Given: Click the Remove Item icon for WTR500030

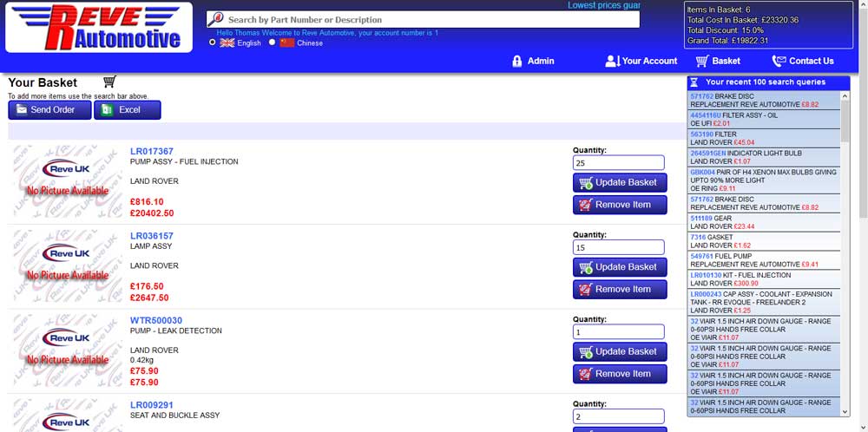Looking at the screenshot, I should [586, 374].
